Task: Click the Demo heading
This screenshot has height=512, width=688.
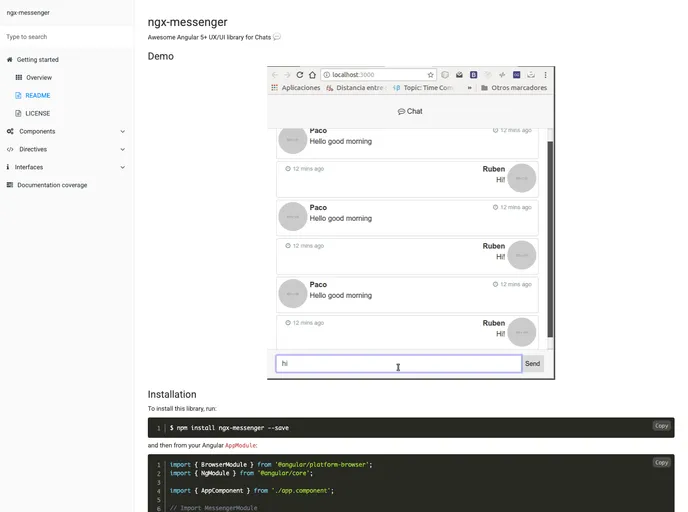Action: point(161,56)
